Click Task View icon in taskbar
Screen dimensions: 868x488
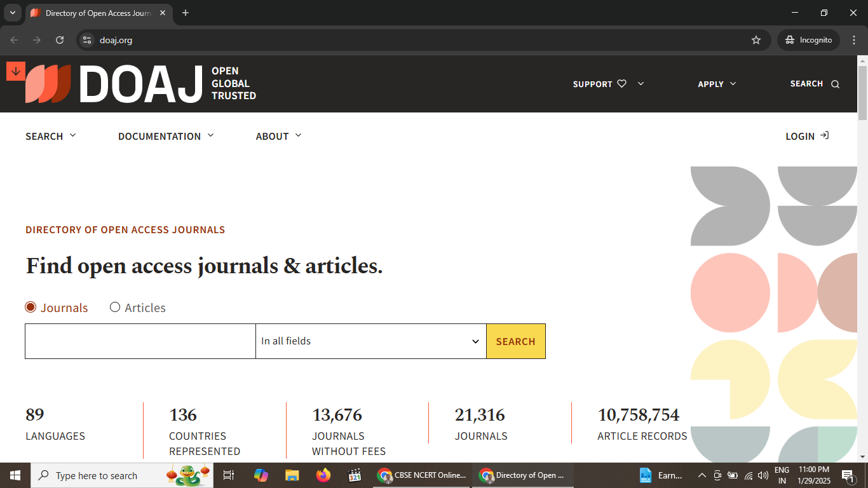pos(229,475)
